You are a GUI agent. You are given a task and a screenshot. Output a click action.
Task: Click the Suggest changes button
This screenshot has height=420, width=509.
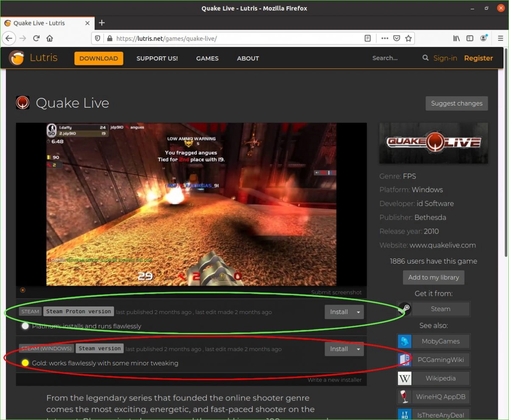457,103
